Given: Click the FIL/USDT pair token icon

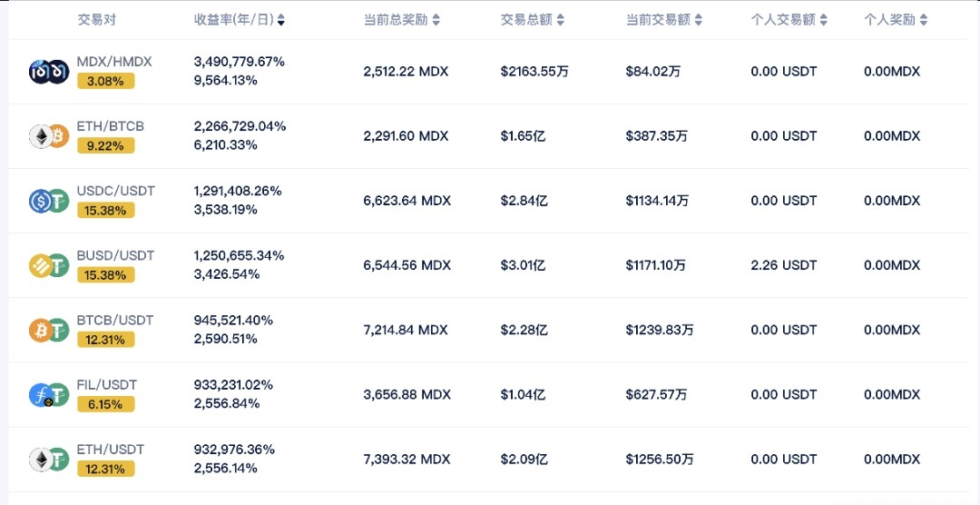Looking at the screenshot, I should (x=49, y=395).
